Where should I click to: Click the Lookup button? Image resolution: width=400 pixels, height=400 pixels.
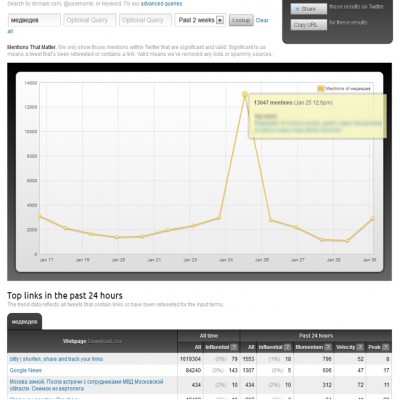coord(241,20)
